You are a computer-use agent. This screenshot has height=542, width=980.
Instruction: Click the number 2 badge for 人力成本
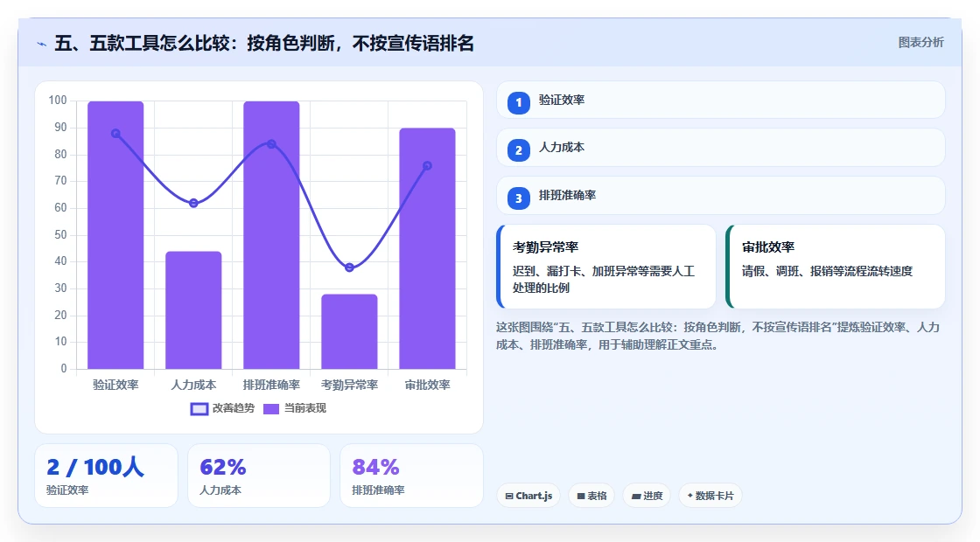pyautogui.click(x=519, y=150)
